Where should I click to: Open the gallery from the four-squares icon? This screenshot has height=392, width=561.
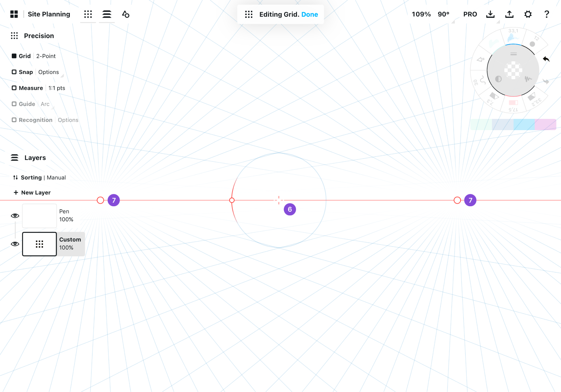coord(14,14)
